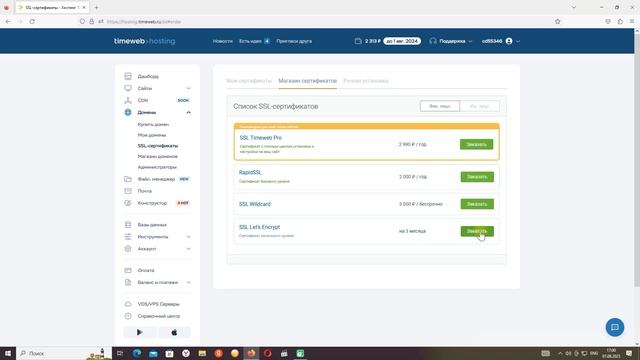Click the user avatar icon in header
The image size is (640, 360).
coord(509,41)
